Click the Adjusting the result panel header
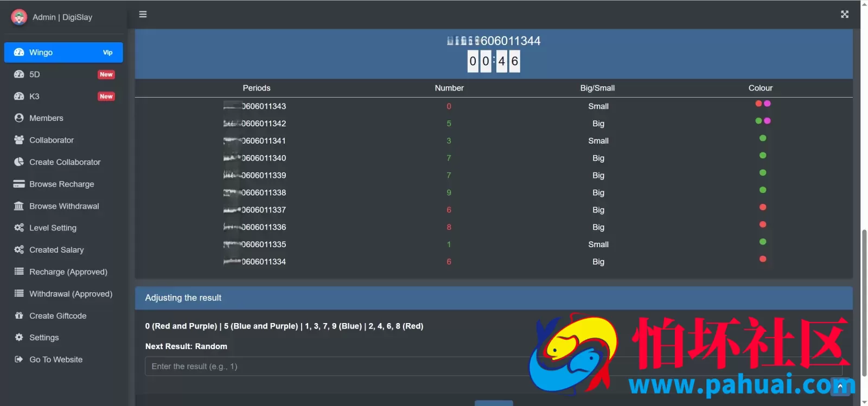 coord(494,298)
